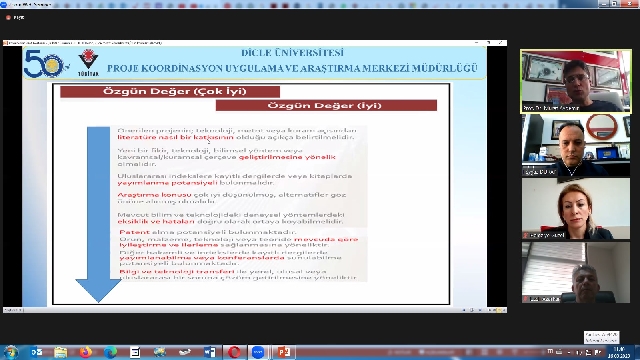
Task: Open Outlook from the taskbar
Action: (x=36, y=352)
